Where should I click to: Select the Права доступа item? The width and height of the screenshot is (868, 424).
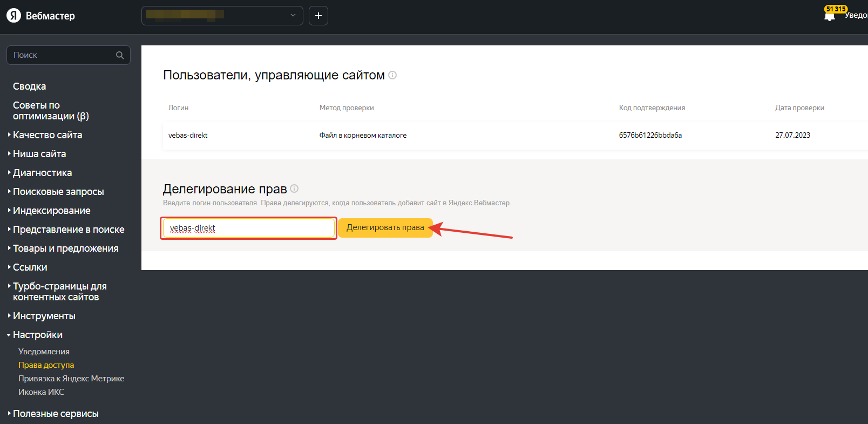click(46, 365)
